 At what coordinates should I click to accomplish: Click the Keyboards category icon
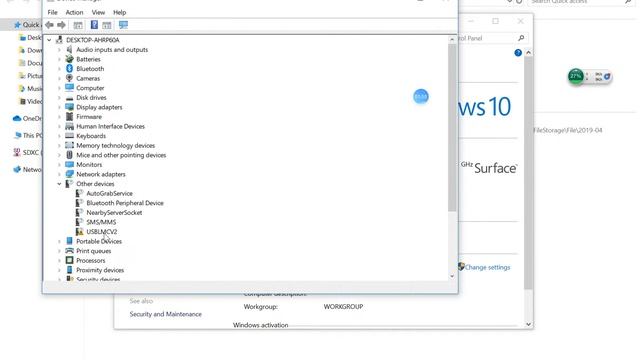[x=69, y=136]
